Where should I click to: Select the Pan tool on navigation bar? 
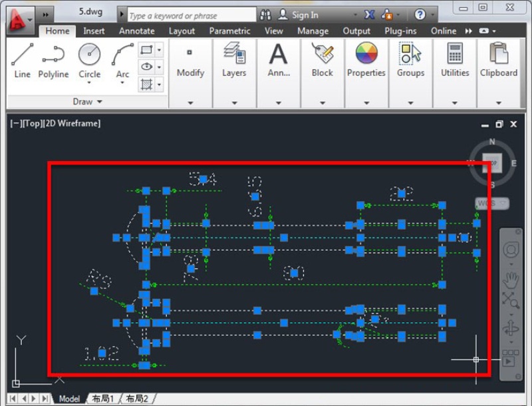point(511,280)
